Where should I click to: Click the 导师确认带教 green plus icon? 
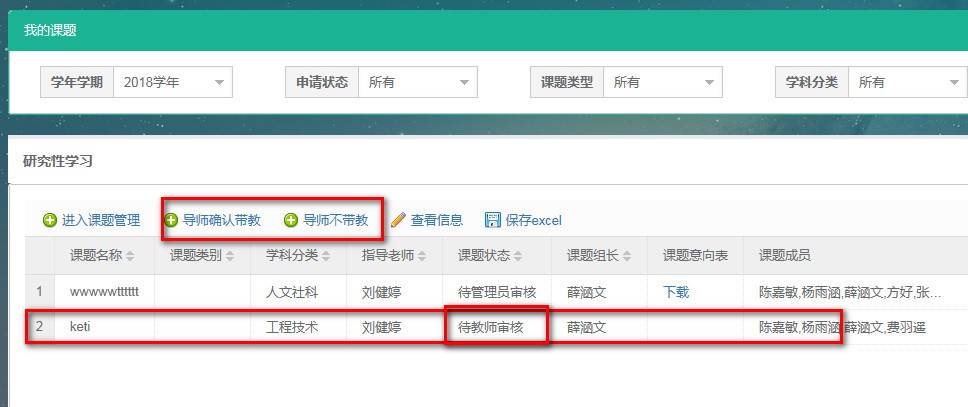171,220
